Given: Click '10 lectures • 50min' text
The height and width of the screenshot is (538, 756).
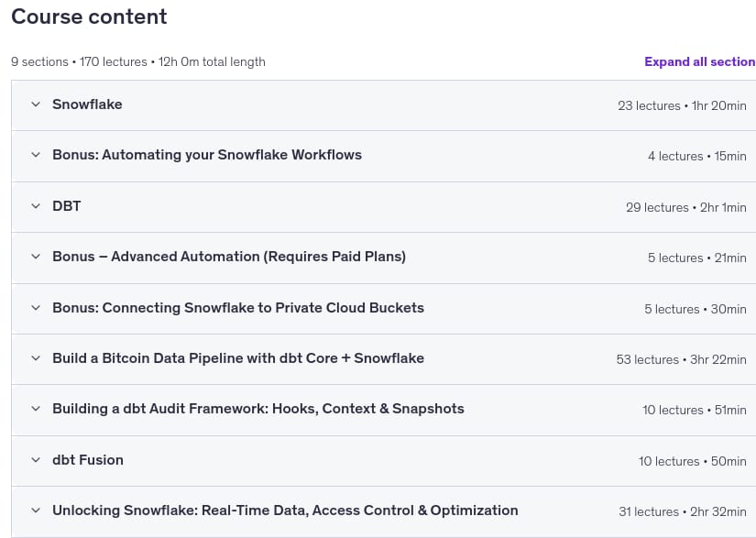Looking at the screenshot, I should tap(693, 461).
